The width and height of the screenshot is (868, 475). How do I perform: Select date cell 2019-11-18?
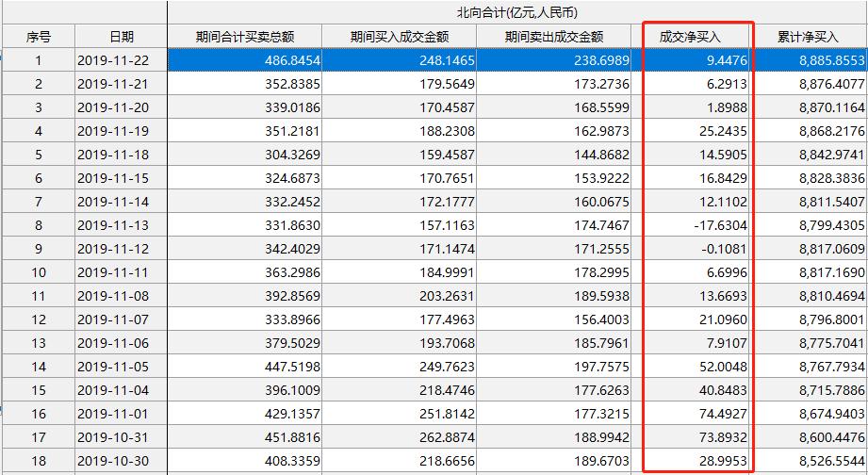[122, 154]
